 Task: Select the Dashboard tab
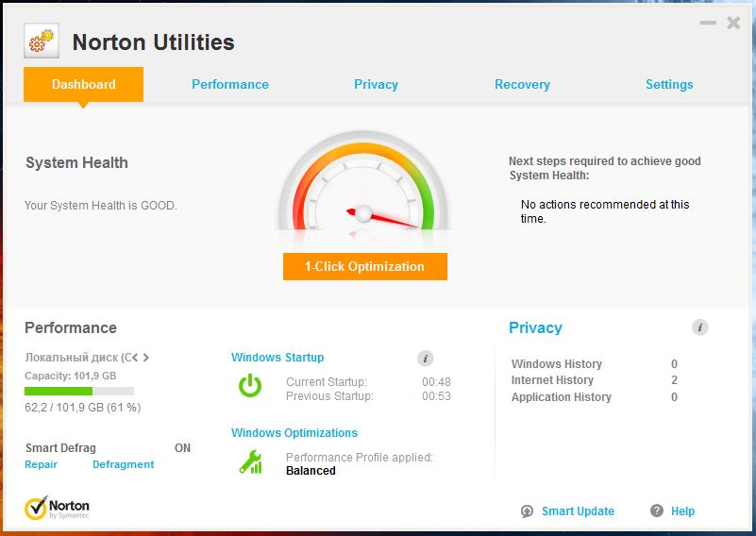click(x=83, y=84)
